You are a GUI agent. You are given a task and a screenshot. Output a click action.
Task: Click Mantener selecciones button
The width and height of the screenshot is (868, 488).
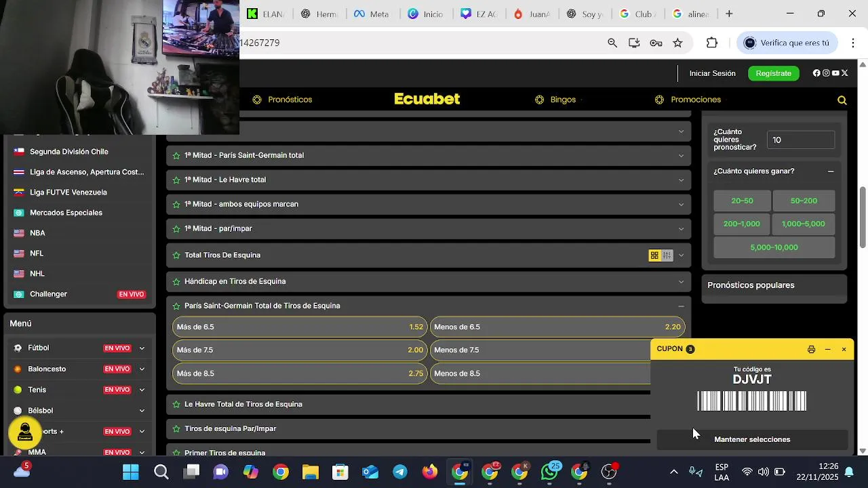752,440
